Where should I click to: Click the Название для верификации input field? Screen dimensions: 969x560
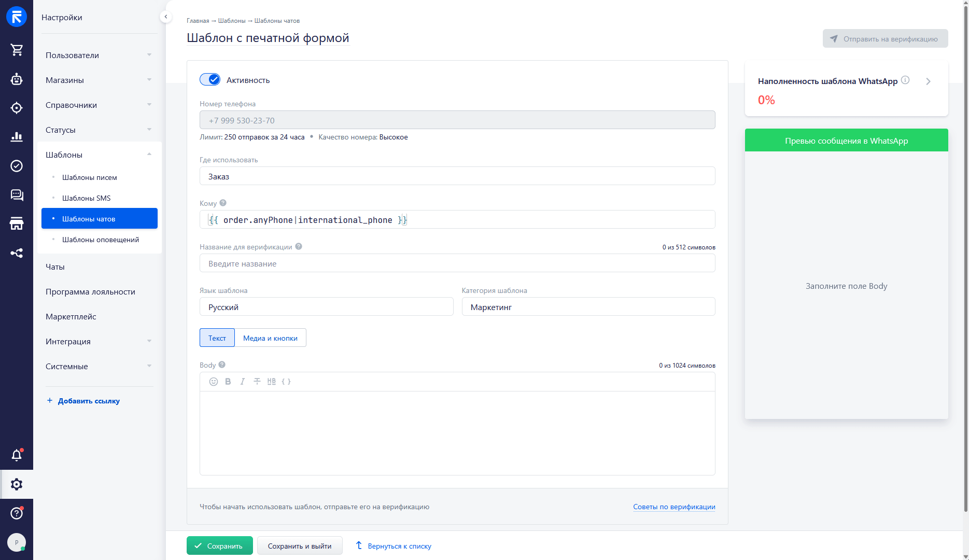tap(457, 263)
